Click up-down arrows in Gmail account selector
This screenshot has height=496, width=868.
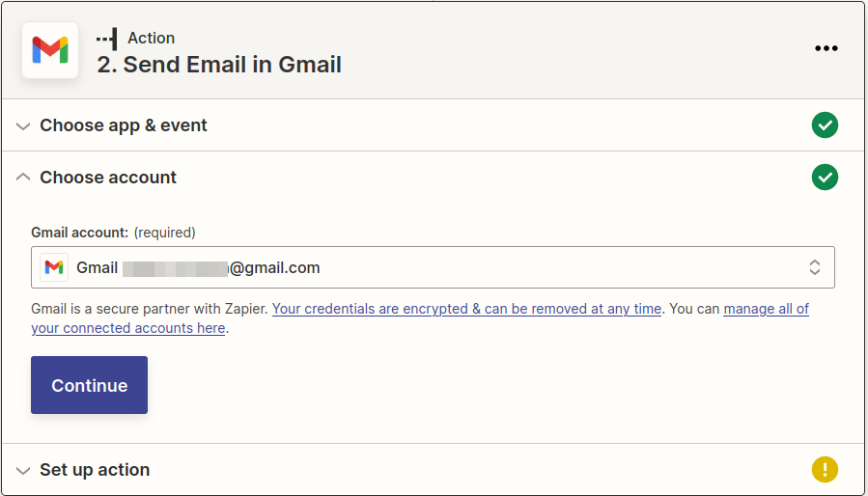click(x=814, y=267)
